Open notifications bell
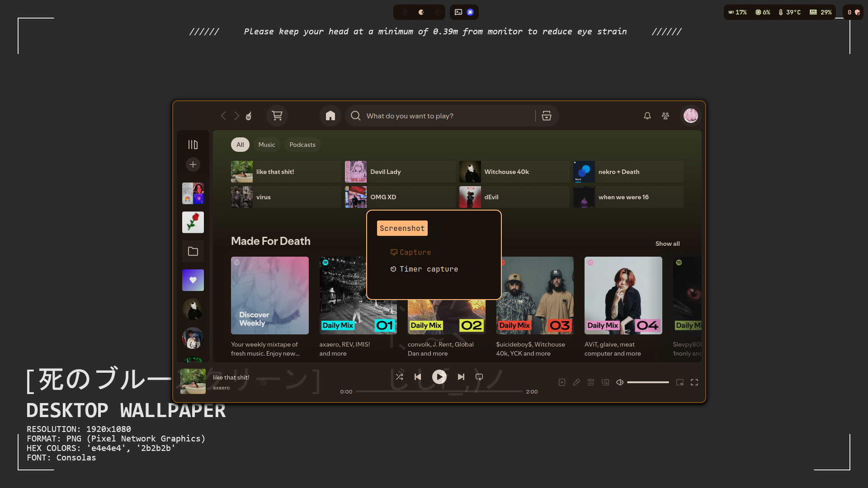 [x=647, y=116]
